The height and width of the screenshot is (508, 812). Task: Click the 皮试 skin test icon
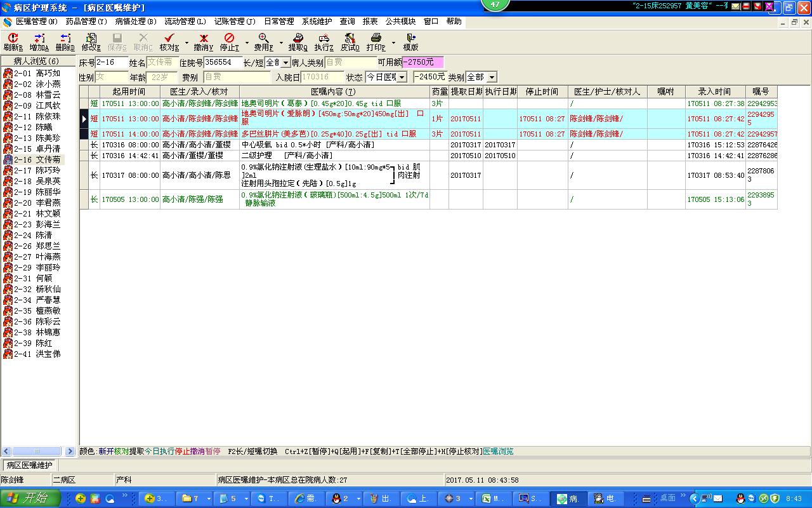(350, 38)
